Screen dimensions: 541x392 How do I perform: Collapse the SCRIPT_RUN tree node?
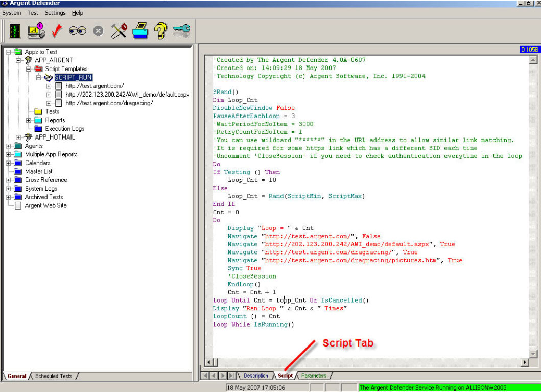(x=39, y=78)
